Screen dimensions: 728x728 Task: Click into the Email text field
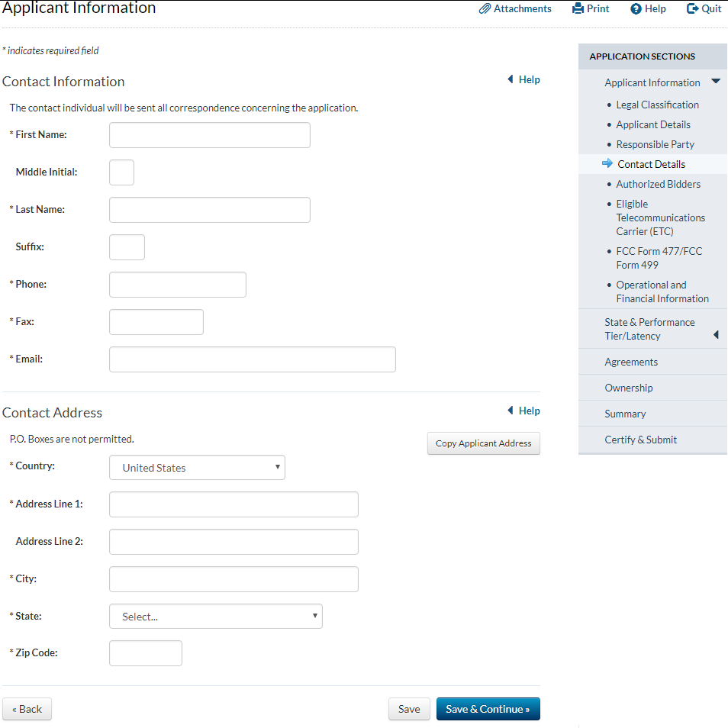point(252,359)
